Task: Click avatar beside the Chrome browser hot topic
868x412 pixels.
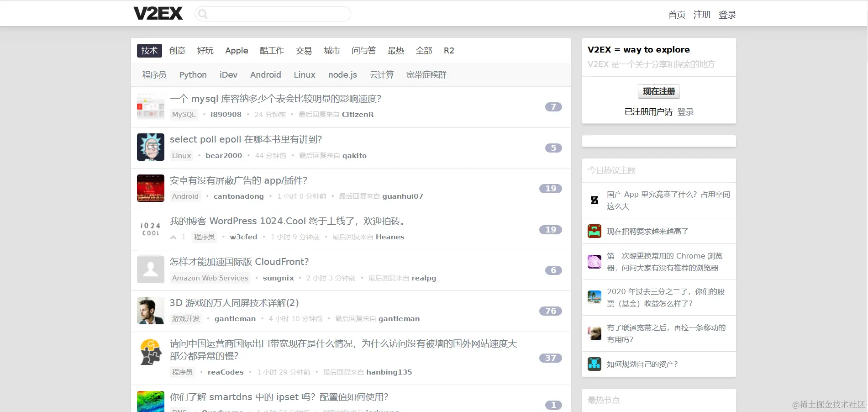Action: 594,262
